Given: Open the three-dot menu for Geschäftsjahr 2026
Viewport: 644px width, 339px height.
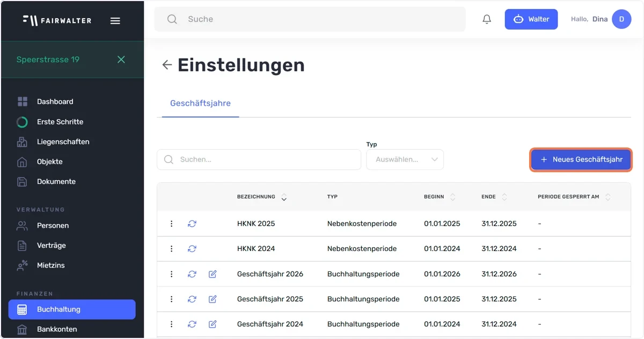Looking at the screenshot, I should (x=172, y=274).
